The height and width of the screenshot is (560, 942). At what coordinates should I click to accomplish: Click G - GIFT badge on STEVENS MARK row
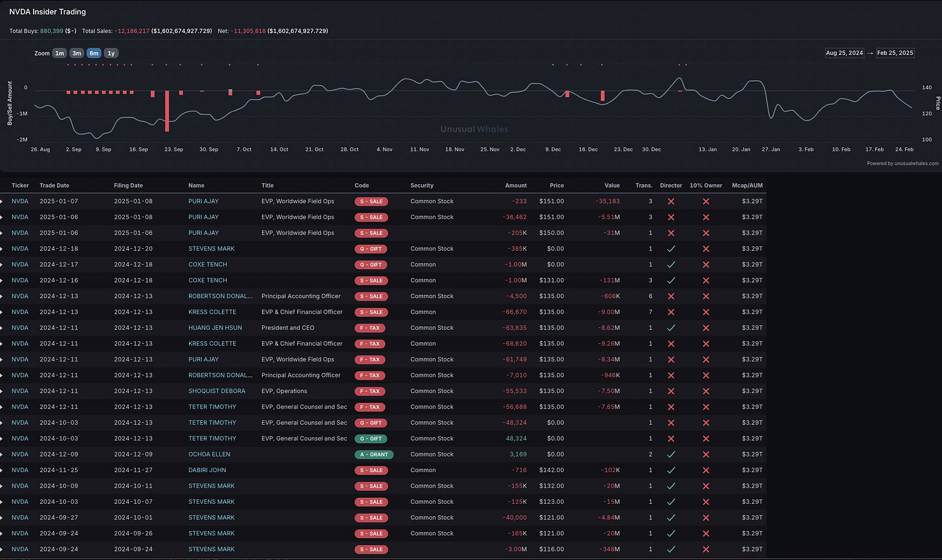(x=371, y=248)
